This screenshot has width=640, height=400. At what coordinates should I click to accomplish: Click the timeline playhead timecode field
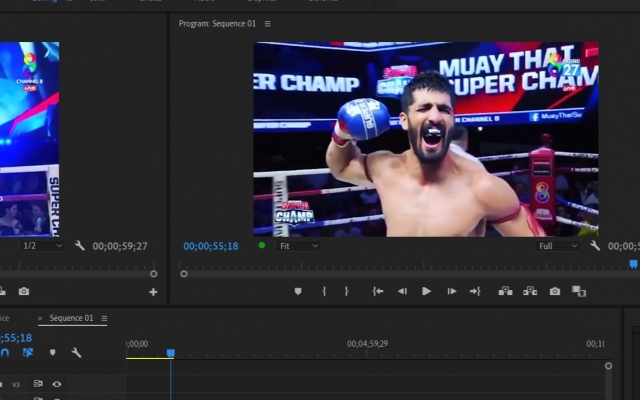pyautogui.click(x=16, y=338)
